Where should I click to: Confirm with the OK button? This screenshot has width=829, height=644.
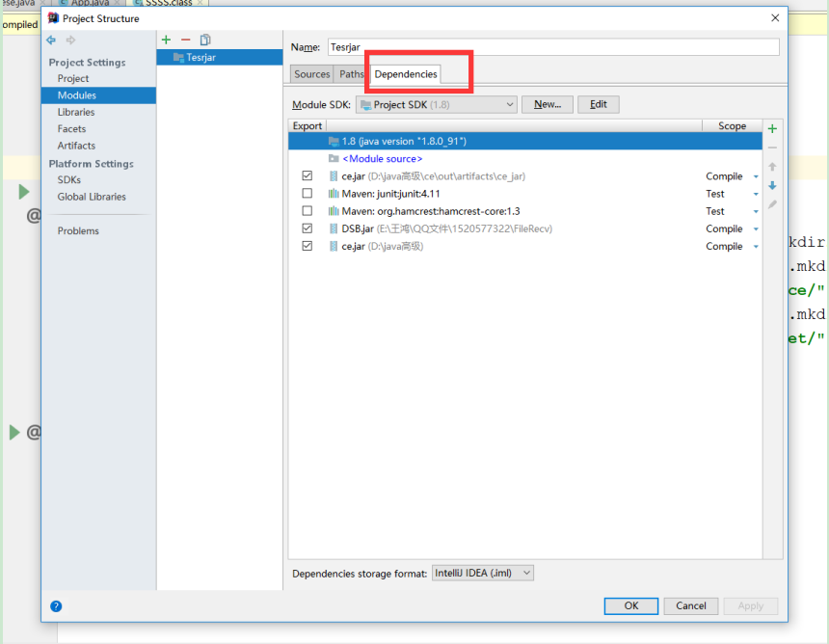(x=631, y=606)
